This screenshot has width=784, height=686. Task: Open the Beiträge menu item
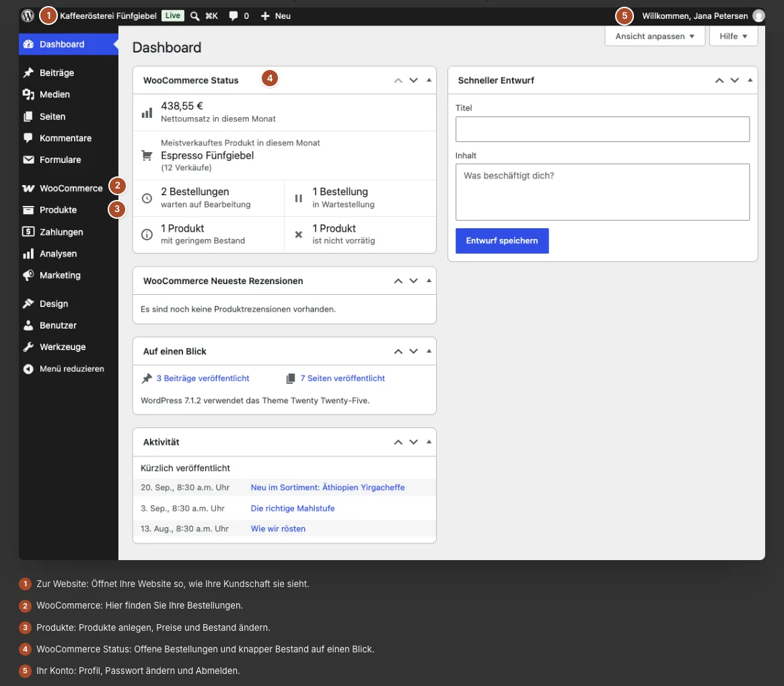[69, 73]
